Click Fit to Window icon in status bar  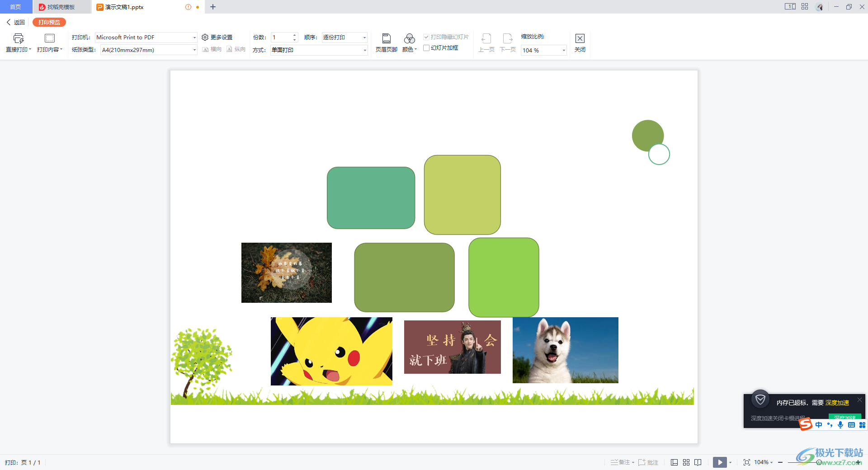point(746,462)
